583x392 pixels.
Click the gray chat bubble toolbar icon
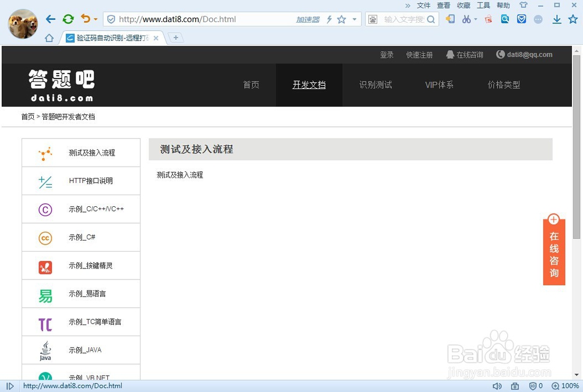click(x=538, y=19)
